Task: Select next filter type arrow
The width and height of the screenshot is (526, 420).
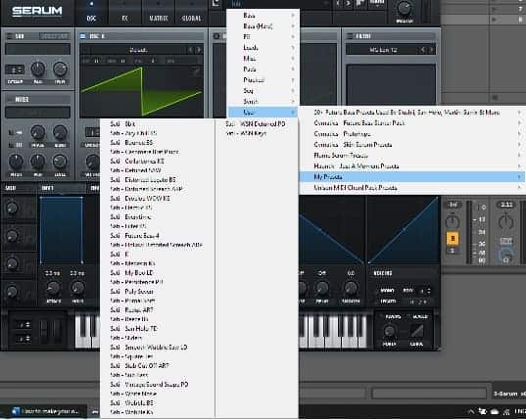Action: coord(431,50)
